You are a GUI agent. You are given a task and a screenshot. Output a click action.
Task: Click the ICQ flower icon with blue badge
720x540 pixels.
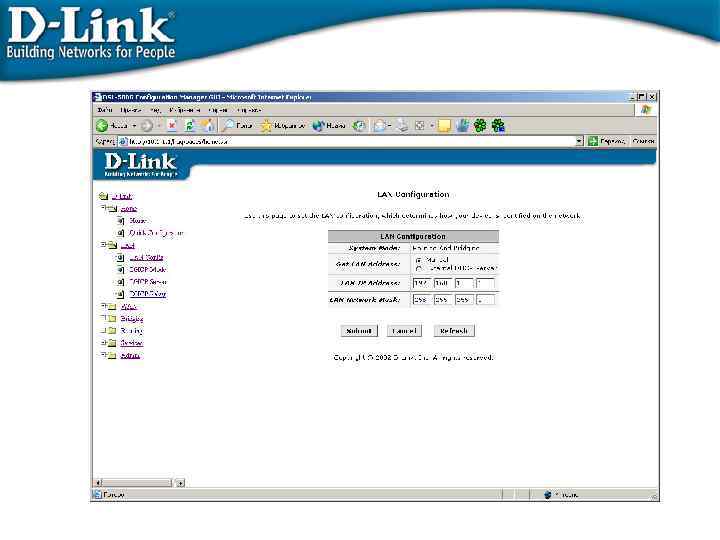(x=498, y=125)
